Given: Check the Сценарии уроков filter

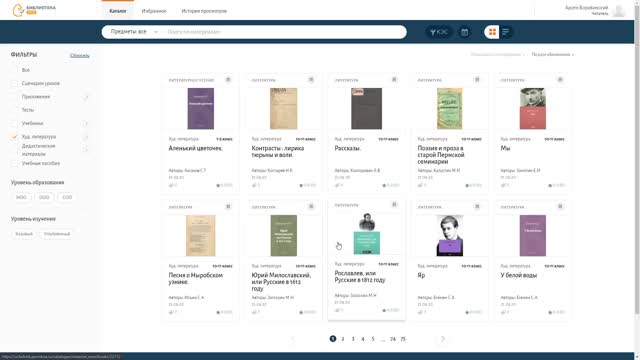Looking at the screenshot, I should [x=14, y=83].
